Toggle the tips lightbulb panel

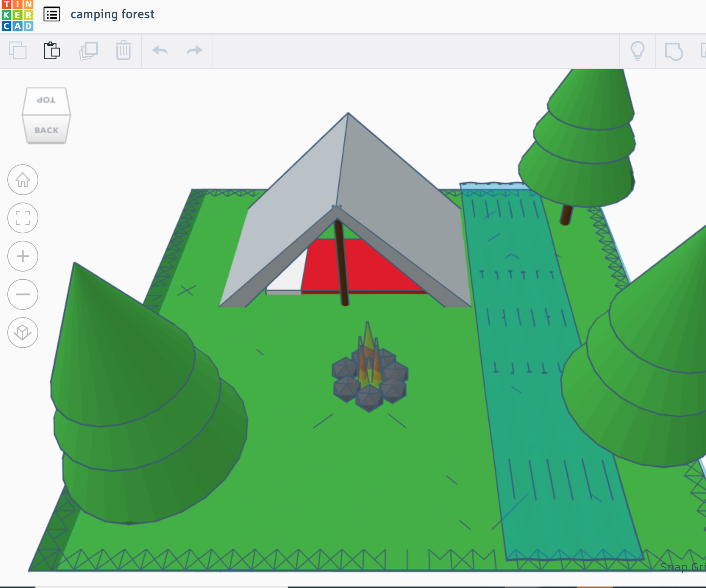(x=638, y=51)
